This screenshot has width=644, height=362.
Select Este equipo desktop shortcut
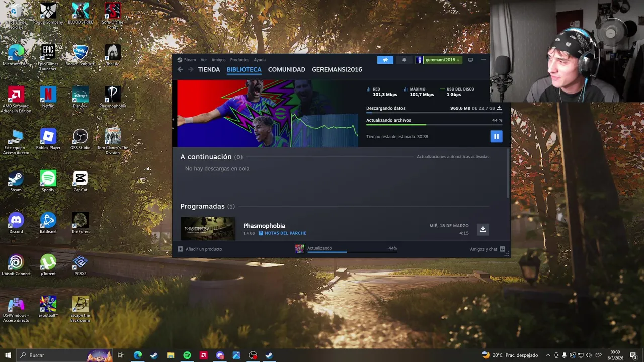tap(16, 142)
